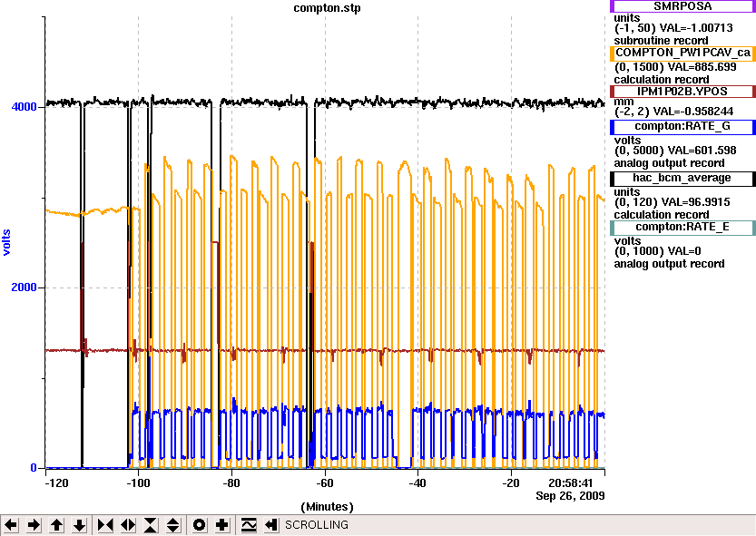Click the -60 x-axis tick label
756x536 pixels.
coord(326,483)
